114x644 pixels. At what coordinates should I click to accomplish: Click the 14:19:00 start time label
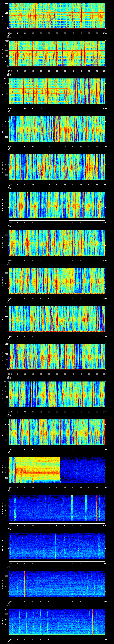9,147
